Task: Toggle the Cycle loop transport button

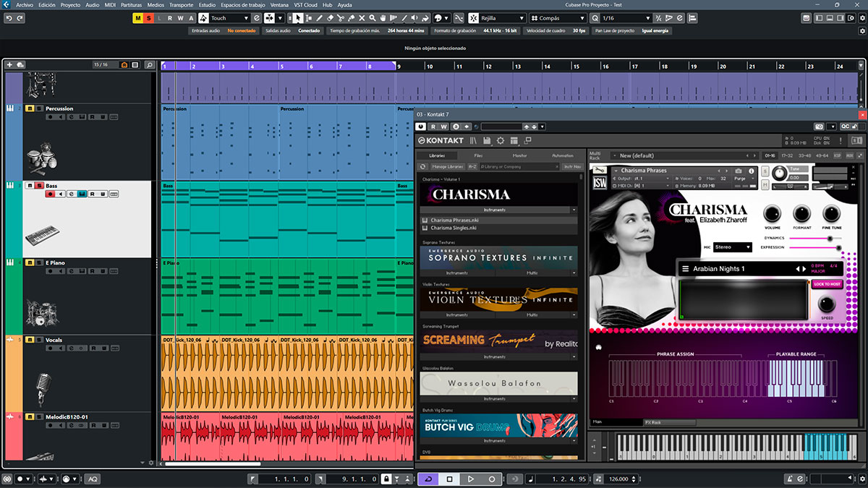Action: click(x=427, y=479)
